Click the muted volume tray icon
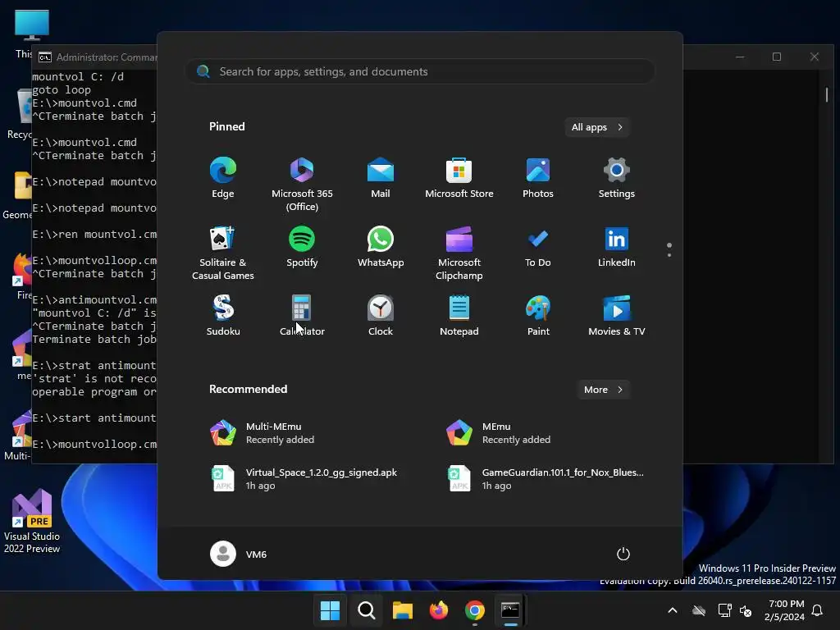Image resolution: width=840 pixels, height=630 pixels. click(745, 610)
